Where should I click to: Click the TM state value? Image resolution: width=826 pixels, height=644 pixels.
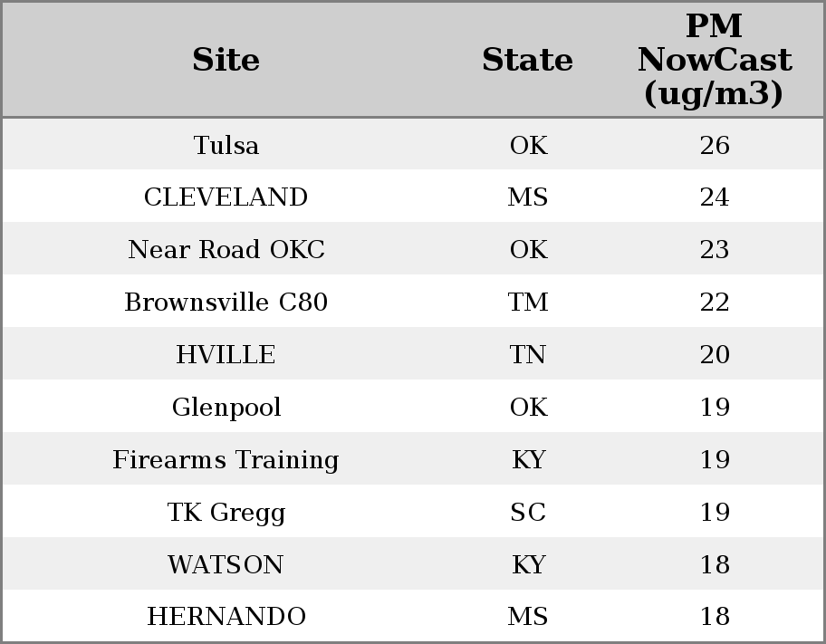[x=528, y=302]
